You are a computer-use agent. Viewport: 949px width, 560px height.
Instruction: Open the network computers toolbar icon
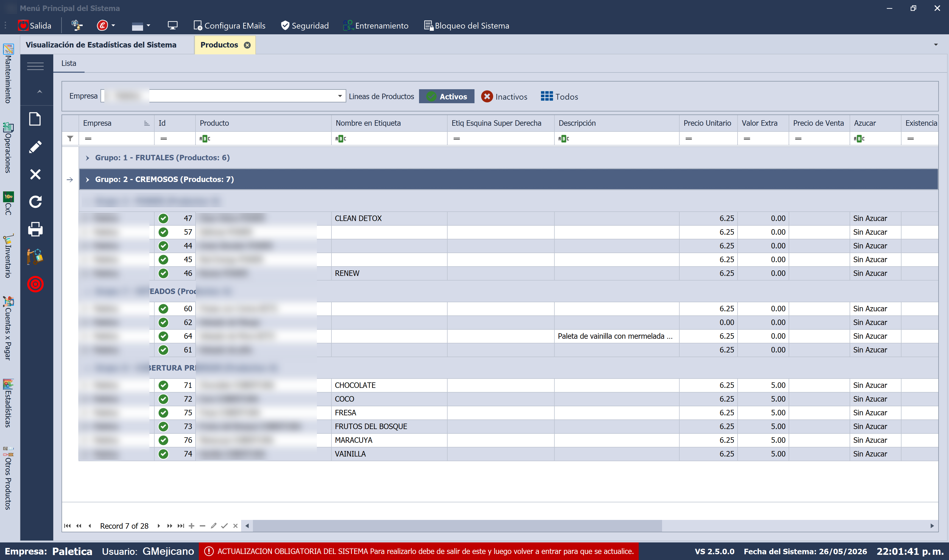click(x=77, y=25)
